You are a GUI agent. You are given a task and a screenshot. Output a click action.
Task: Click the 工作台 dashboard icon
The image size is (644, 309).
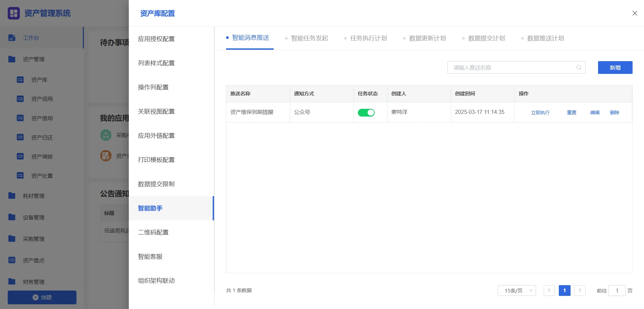(x=12, y=38)
